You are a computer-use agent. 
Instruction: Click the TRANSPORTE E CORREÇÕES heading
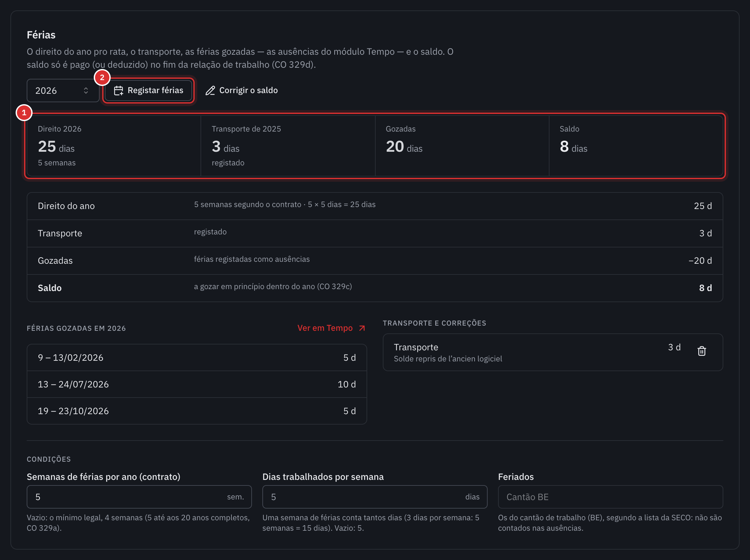[435, 323]
